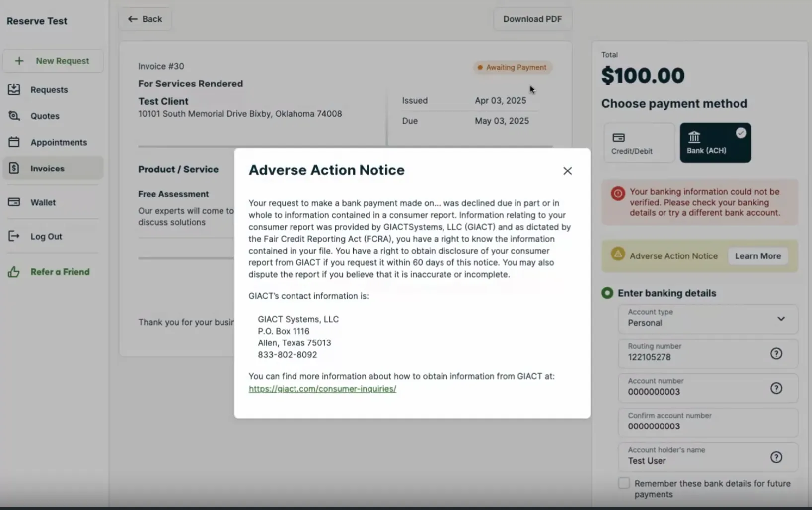
Task: Click the routing number help icon
Action: 776,353
